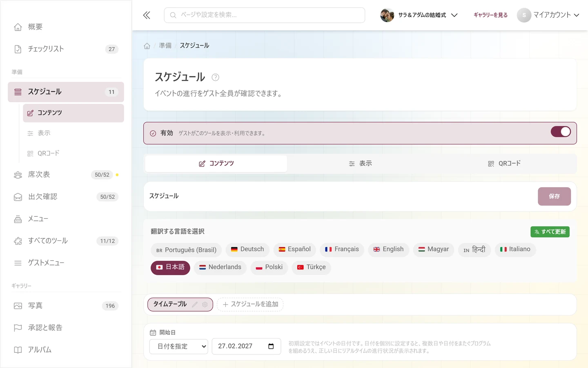Select Français language chip
Image resolution: width=588 pixels, height=368 pixels.
tap(342, 249)
